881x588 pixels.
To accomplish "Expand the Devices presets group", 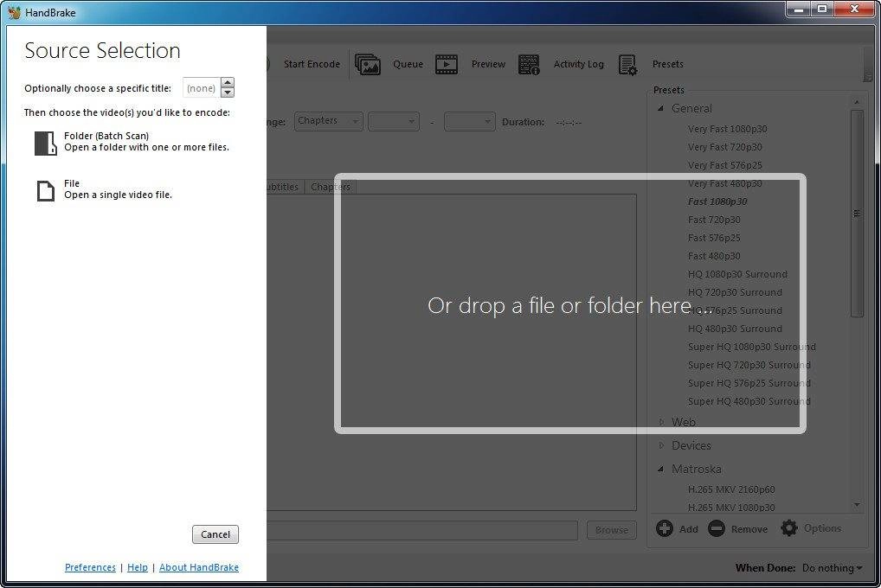I will (x=661, y=445).
